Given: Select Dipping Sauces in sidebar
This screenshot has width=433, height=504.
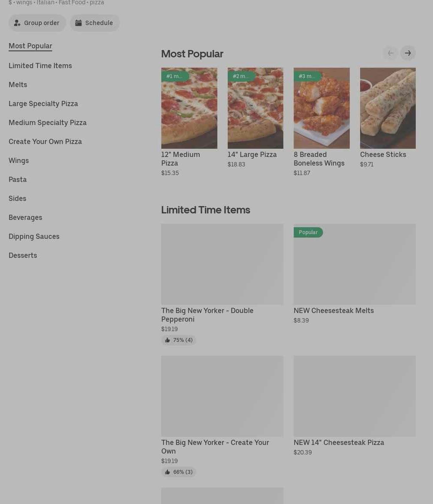Looking at the screenshot, I should tap(34, 236).
